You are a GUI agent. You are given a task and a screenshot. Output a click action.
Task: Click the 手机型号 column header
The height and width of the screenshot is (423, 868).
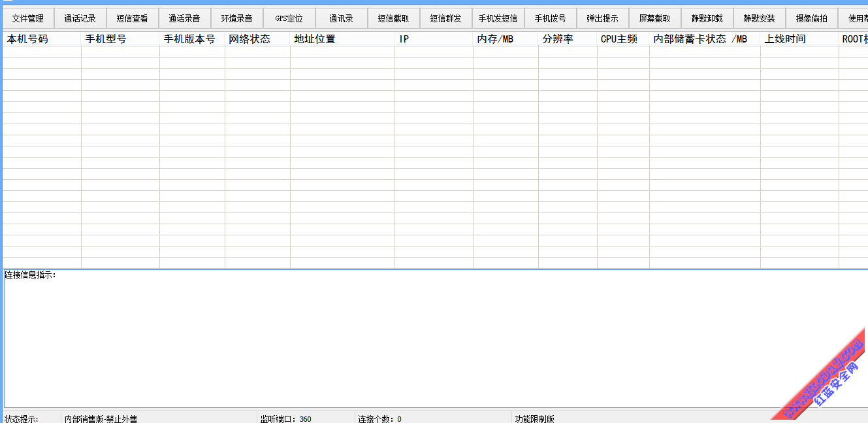[x=120, y=39]
